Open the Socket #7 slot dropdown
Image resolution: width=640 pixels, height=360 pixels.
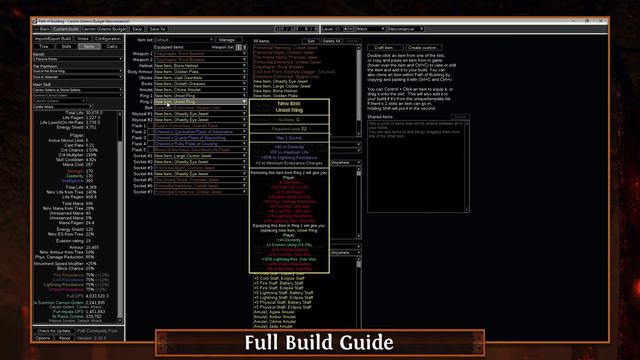[200, 191]
